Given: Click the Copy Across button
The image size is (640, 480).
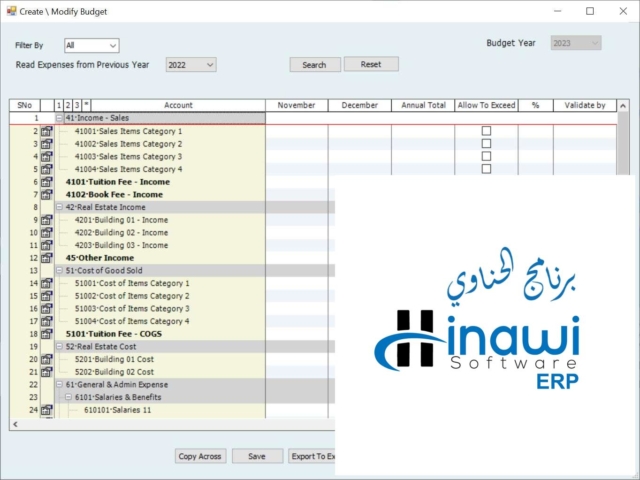Looking at the screenshot, I should point(200,456).
